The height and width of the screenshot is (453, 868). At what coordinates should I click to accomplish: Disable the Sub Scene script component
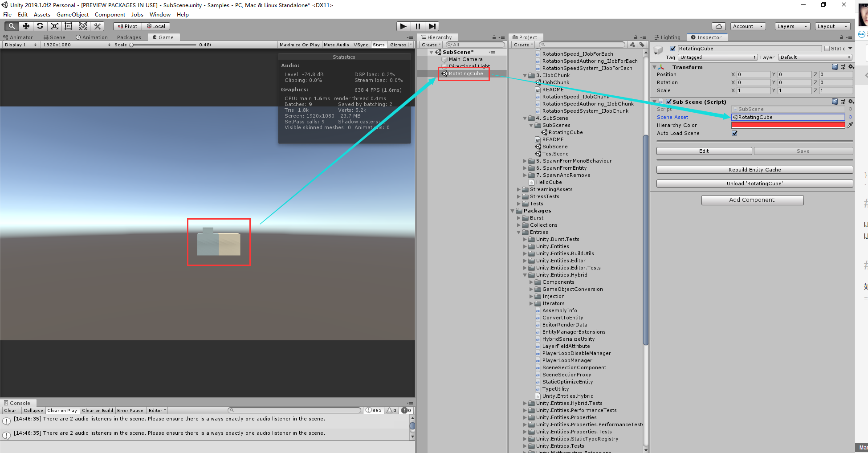click(x=668, y=102)
